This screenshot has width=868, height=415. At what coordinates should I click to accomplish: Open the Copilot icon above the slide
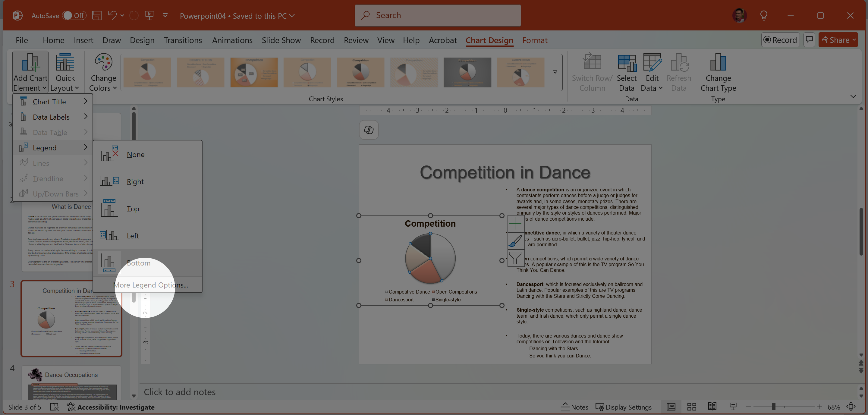click(369, 130)
